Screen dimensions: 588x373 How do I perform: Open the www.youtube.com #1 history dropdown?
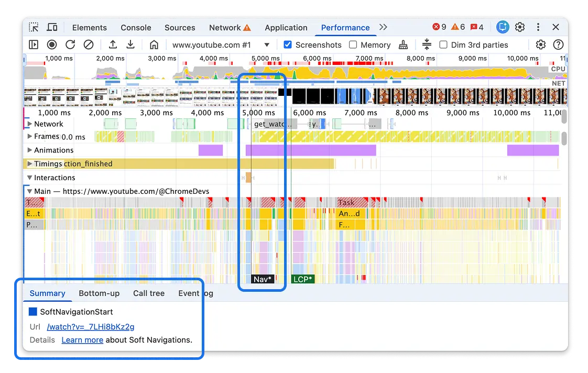click(x=267, y=45)
